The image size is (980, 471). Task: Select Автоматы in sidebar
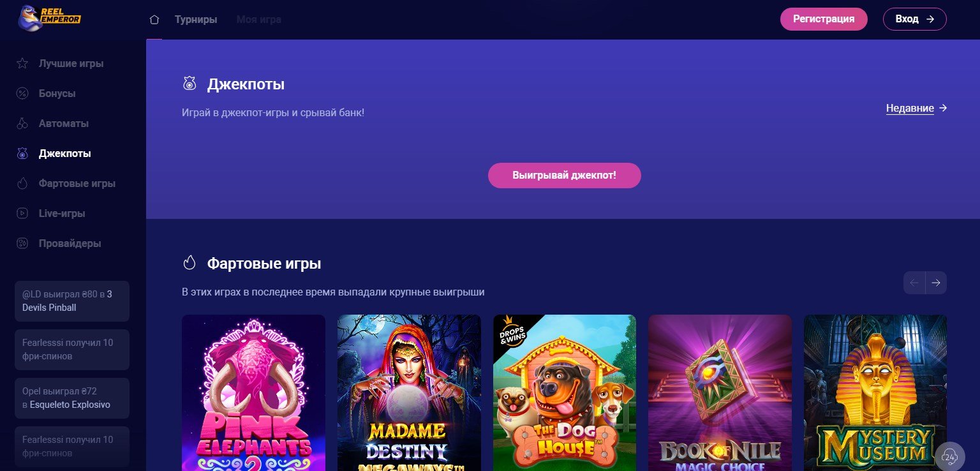(x=64, y=124)
